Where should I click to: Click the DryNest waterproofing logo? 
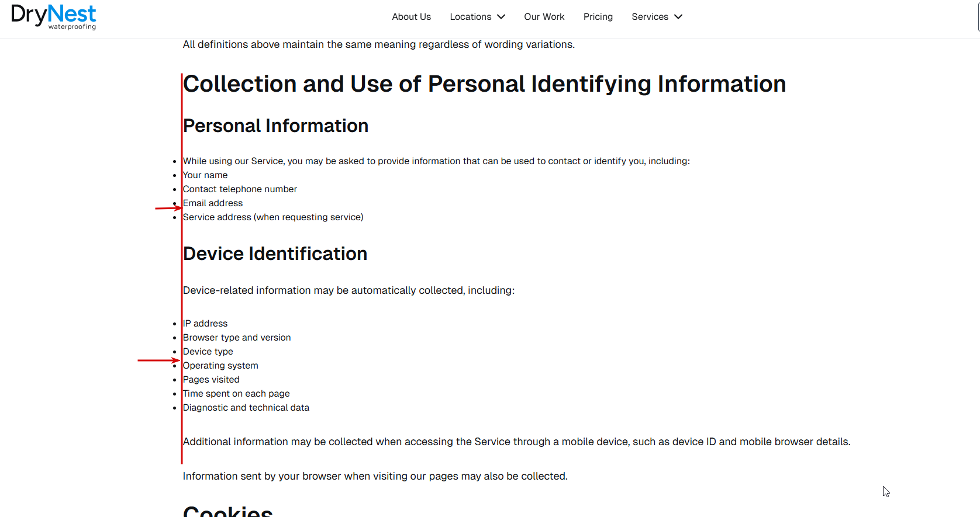click(53, 16)
